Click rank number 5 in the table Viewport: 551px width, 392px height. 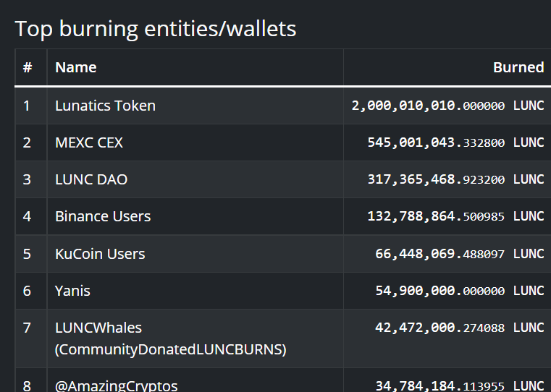point(27,254)
